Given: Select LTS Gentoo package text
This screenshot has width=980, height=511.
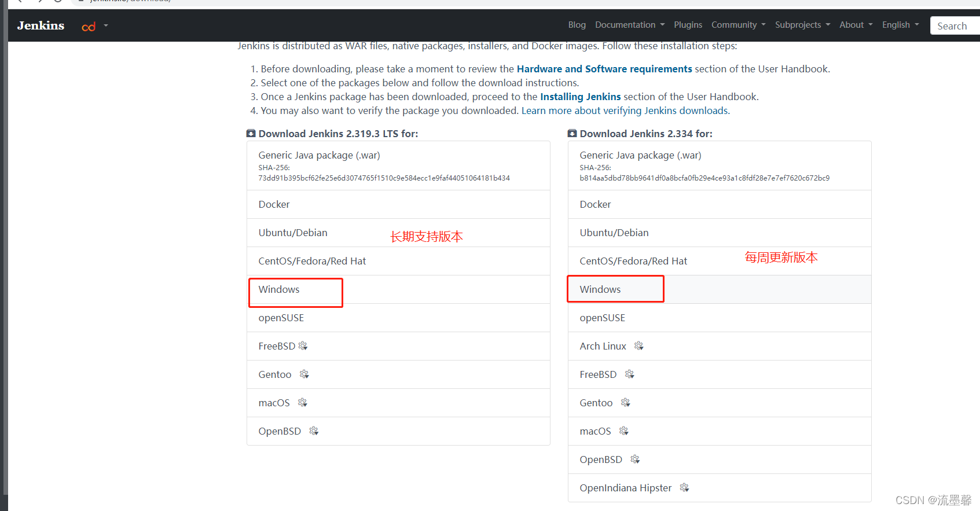Looking at the screenshot, I should pyautogui.click(x=275, y=374).
